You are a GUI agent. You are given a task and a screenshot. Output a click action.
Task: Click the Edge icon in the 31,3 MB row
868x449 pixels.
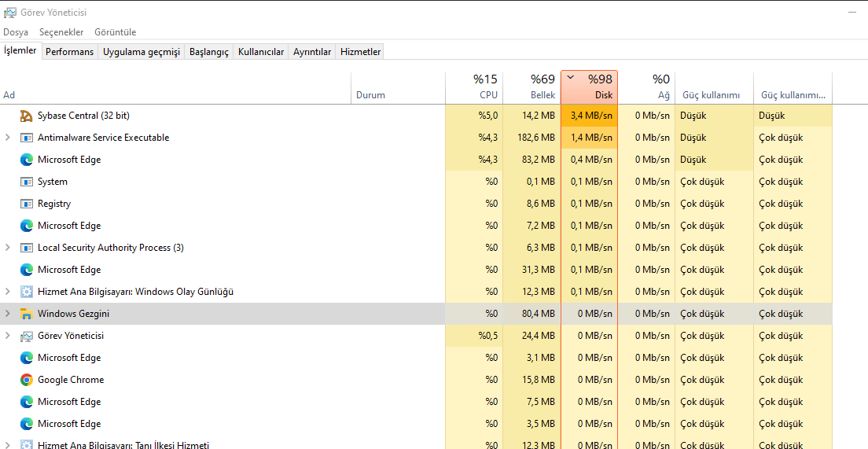(26, 270)
